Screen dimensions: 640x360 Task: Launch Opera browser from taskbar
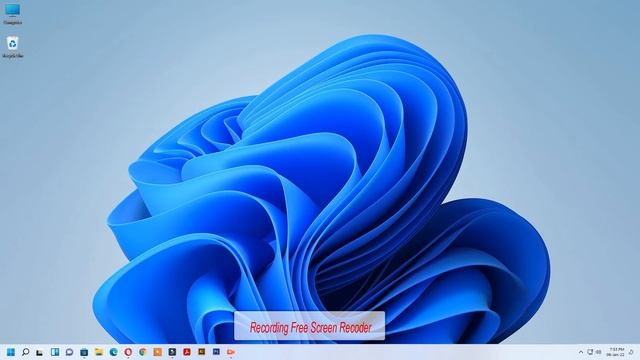pos(128,352)
